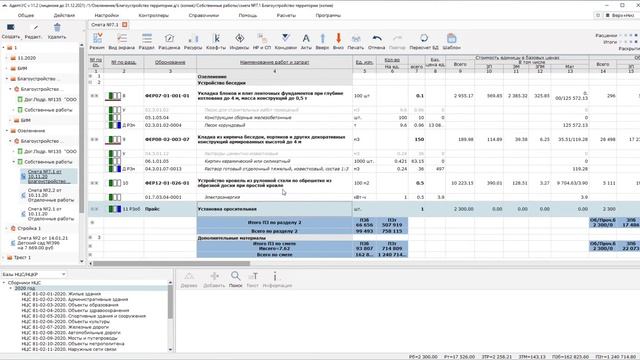The height and width of the screenshot is (360, 640).
Task: Select НЦС 81-02-07-2020 Железные дороги
Action: point(65,327)
